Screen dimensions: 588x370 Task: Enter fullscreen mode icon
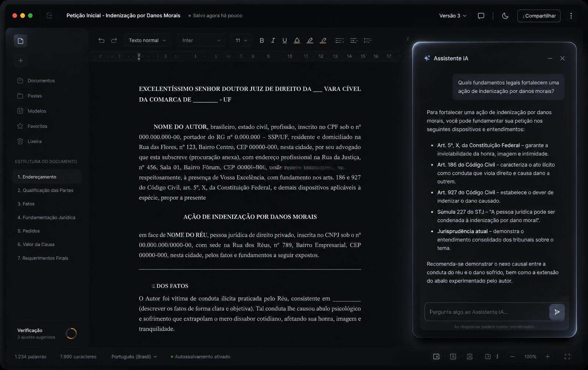click(x=567, y=357)
